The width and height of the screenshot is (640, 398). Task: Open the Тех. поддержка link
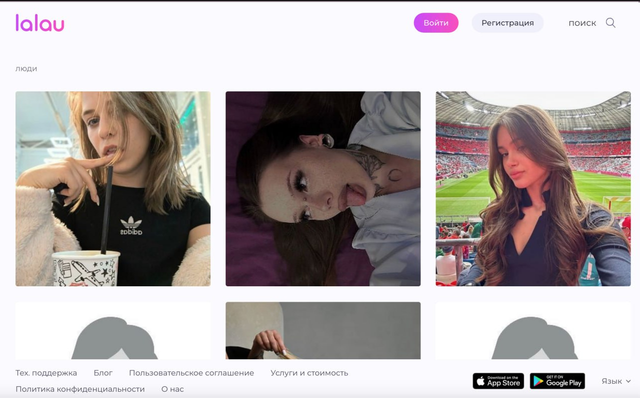coord(46,373)
